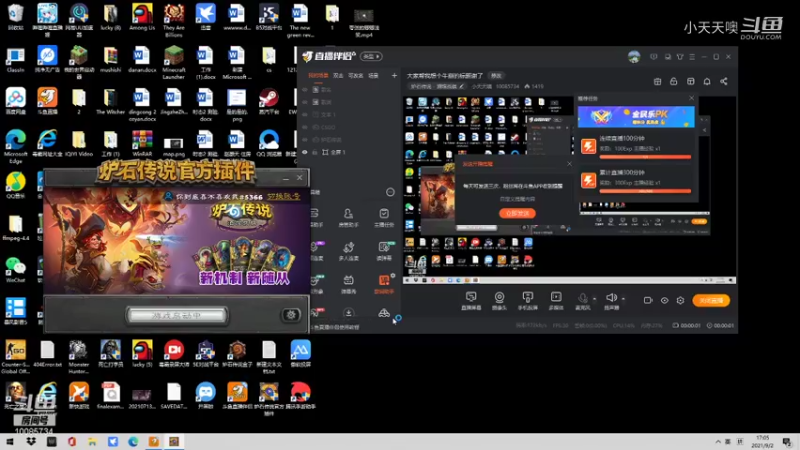Toggle preview eye icon beside settings gear
This screenshot has width=800, height=450.
click(x=664, y=301)
